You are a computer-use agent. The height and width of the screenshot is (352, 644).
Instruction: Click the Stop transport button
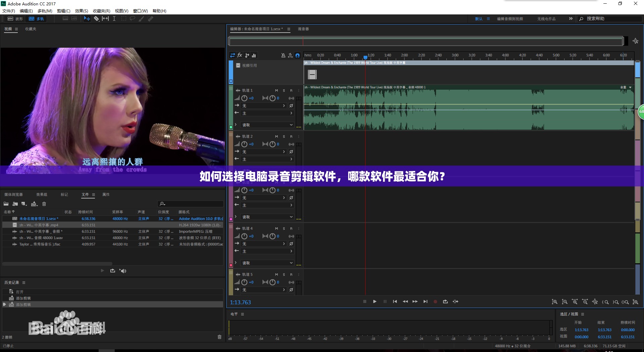point(365,302)
